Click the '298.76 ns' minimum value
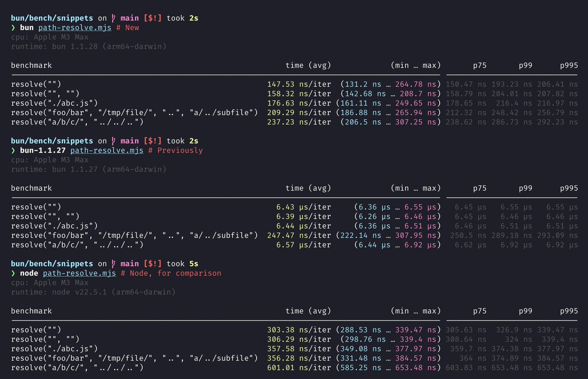588x379 pixels. coord(365,339)
